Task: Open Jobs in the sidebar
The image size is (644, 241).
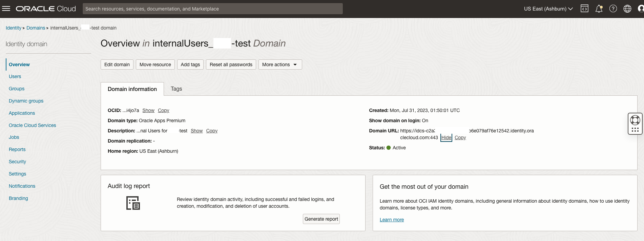Action: (14, 137)
